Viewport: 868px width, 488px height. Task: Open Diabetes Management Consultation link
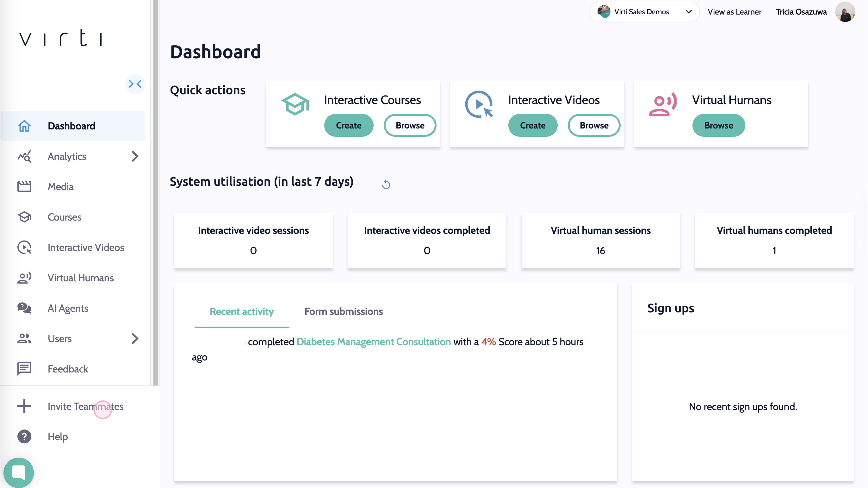[373, 342]
